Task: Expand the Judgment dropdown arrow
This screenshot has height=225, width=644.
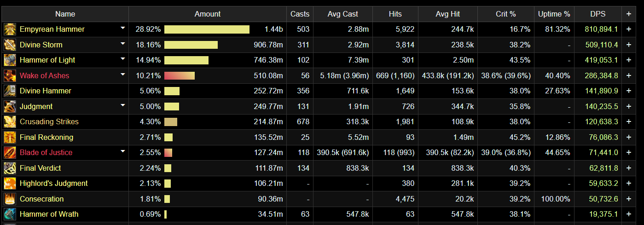Action: [122, 105]
